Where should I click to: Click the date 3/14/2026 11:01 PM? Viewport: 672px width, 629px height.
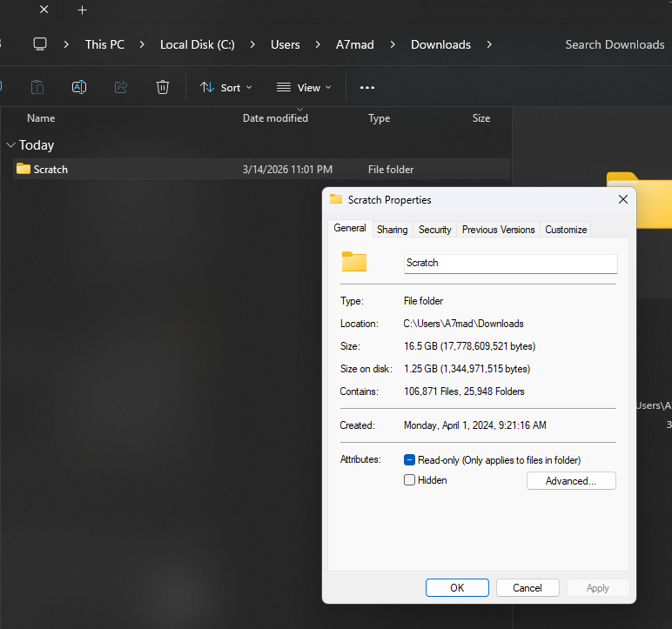coord(287,170)
